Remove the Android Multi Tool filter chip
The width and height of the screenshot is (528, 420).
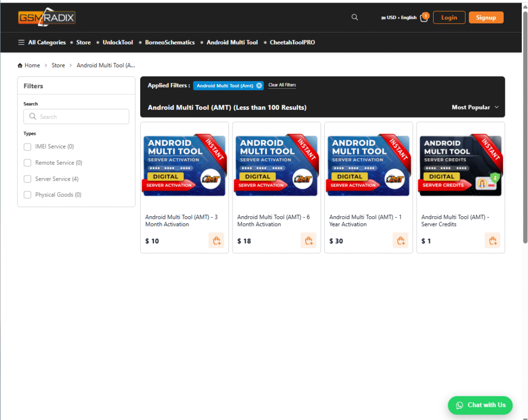click(259, 86)
